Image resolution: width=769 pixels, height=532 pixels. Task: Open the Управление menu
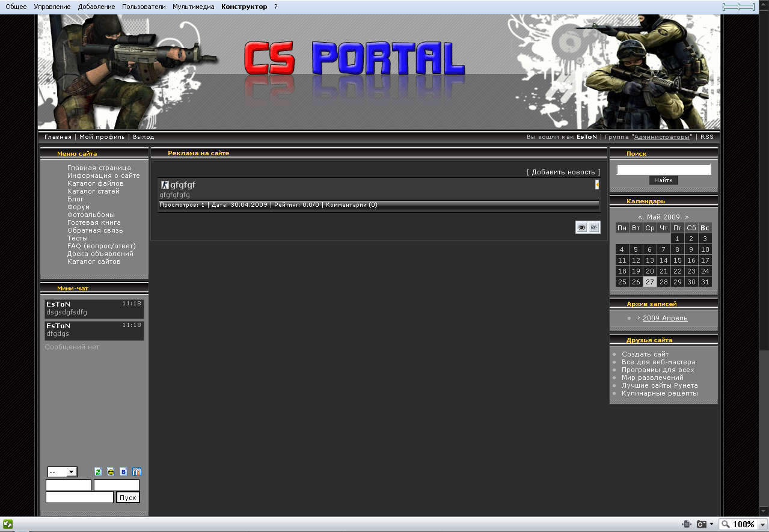[x=52, y=7]
